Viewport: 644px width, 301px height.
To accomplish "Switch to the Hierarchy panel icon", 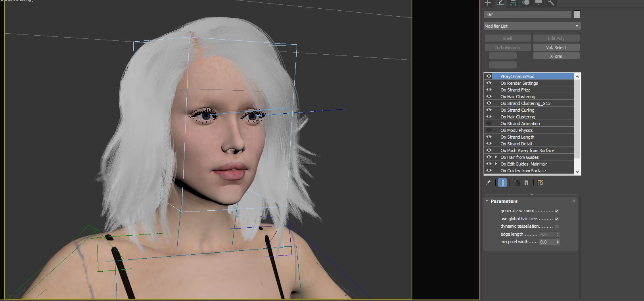I will pyautogui.click(x=513, y=3).
